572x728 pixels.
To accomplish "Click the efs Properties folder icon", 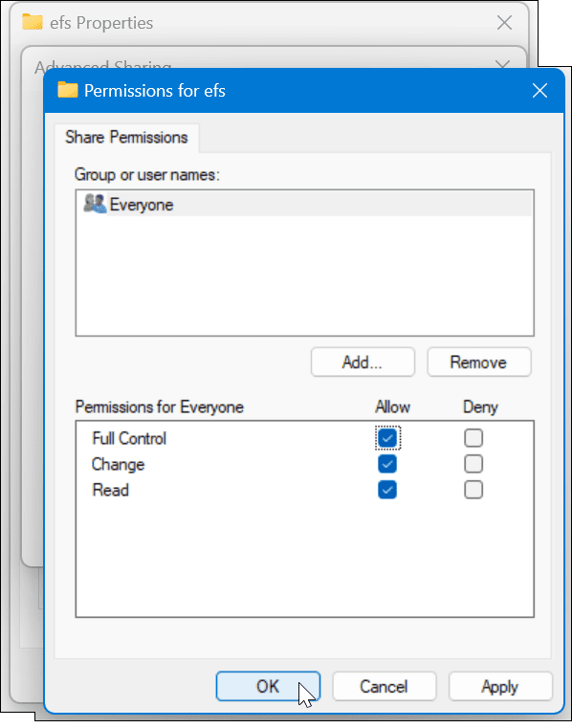I will 33,22.
